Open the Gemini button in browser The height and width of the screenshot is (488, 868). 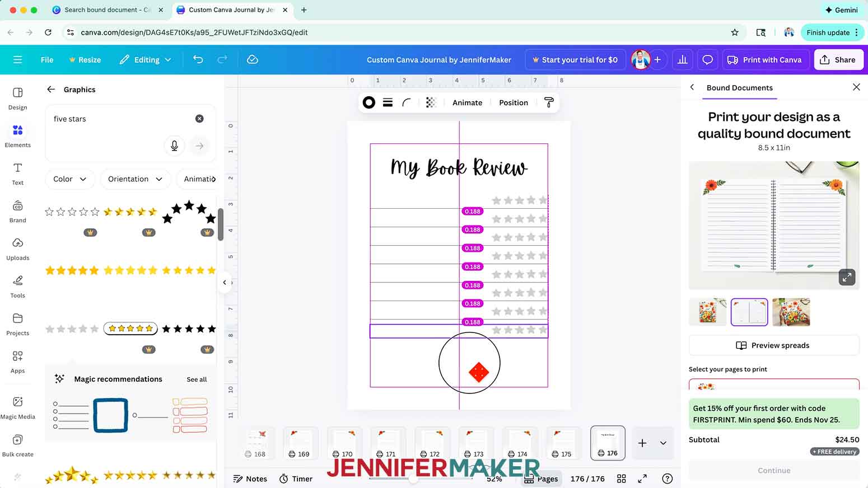coord(841,10)
